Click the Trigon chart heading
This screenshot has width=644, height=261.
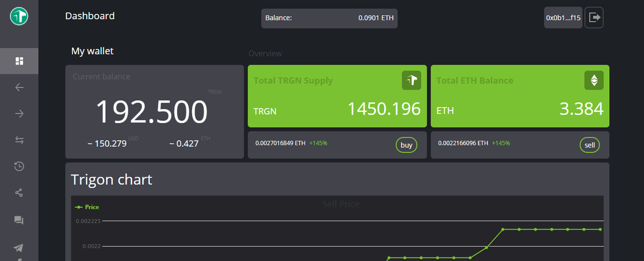pos(112,179)
